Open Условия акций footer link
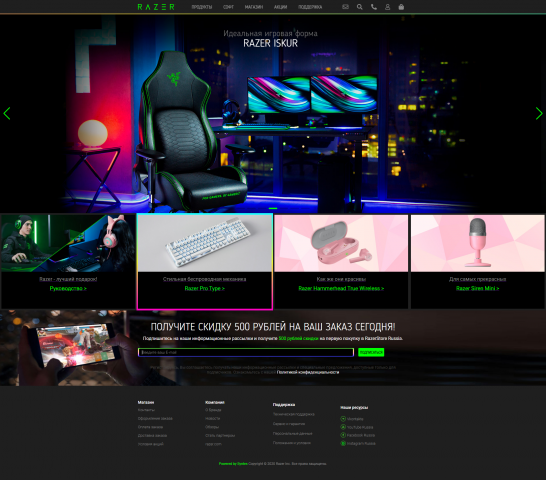The height and width of the screenshot is (480, 546). 150,444
